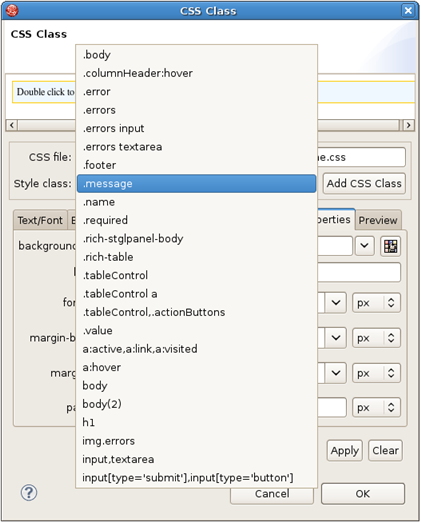Viewport: 421px width, 522px height.
Task: Switch to the Preview tab
Action: 378,220
